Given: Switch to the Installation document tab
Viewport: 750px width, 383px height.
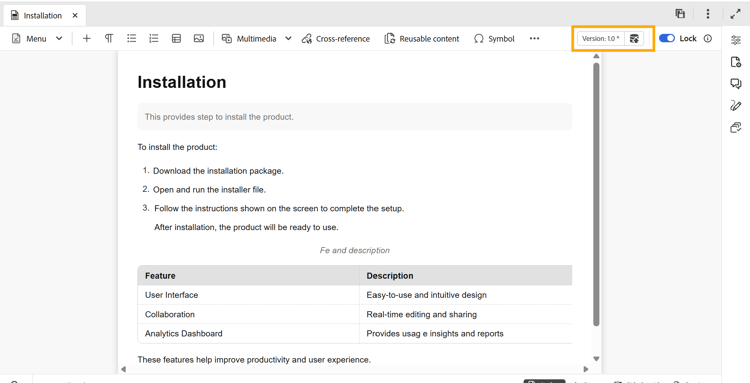Looking at the screenshot, I should [44, 15].
